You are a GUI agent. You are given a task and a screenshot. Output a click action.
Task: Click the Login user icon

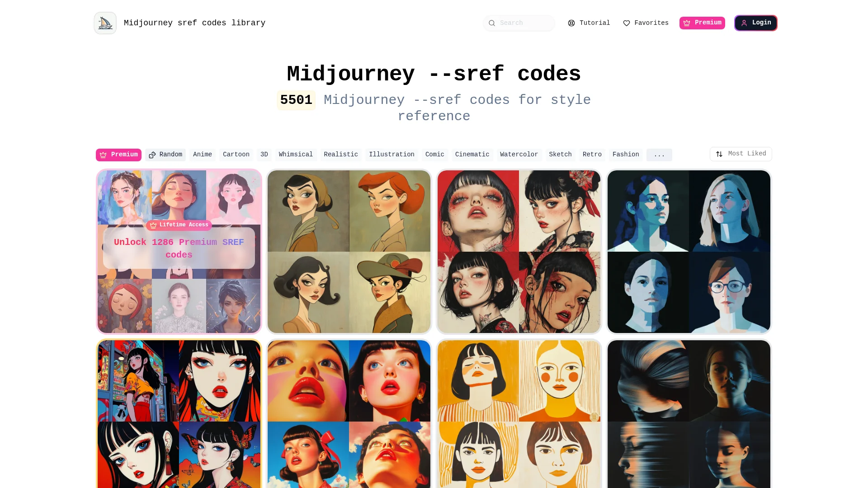click(744, 23)
